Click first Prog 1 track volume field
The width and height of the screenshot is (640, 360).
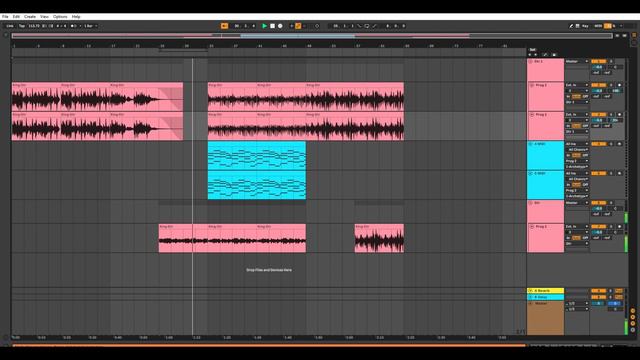[x=598, y=91]
